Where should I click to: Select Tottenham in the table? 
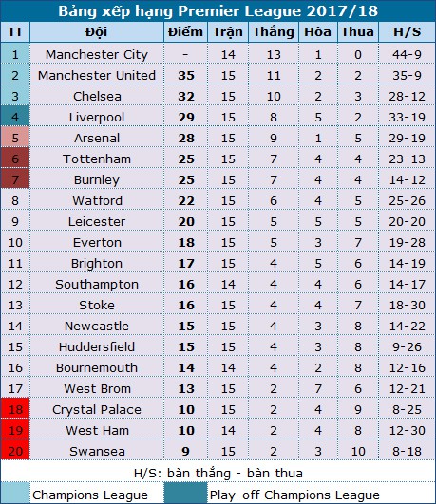(97, 159)
